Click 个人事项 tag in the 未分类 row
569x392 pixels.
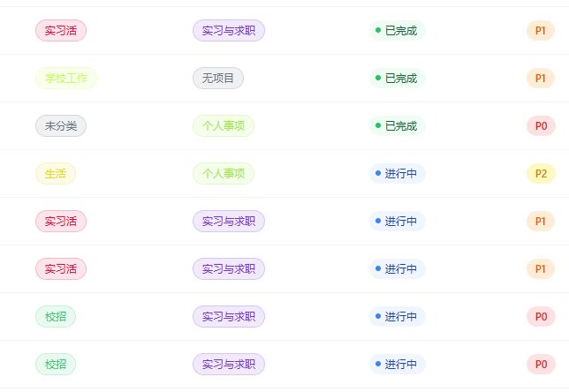point(224,126)
